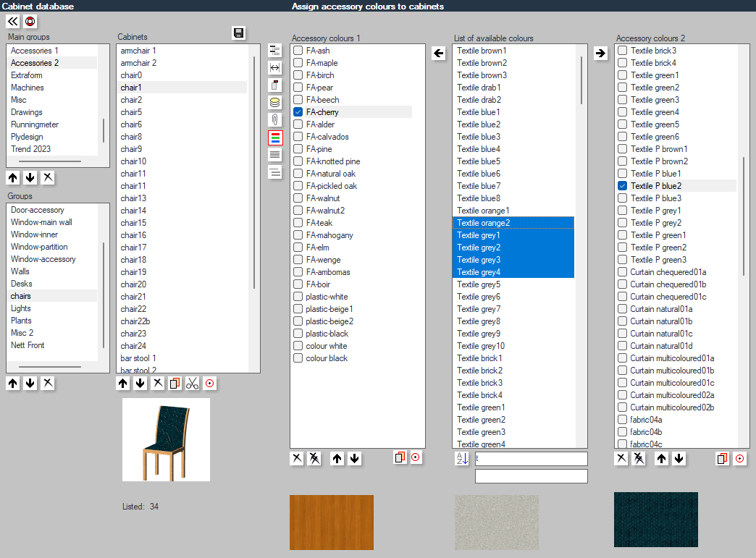Select Accessories 1 main group

(51, 51)
